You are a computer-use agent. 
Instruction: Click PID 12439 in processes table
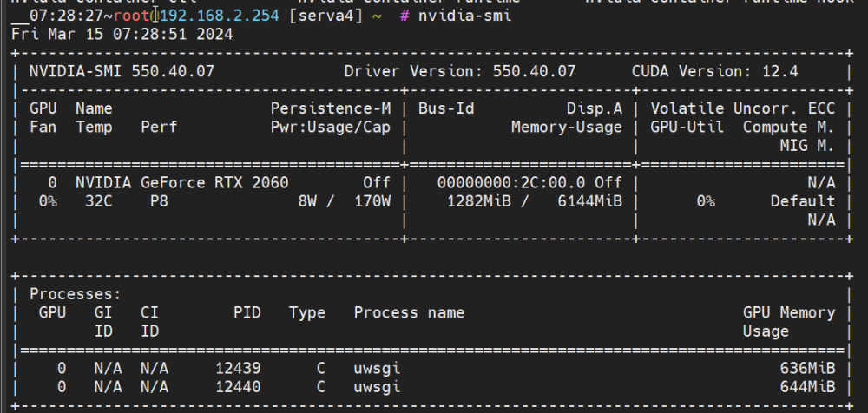coord(238,368)
